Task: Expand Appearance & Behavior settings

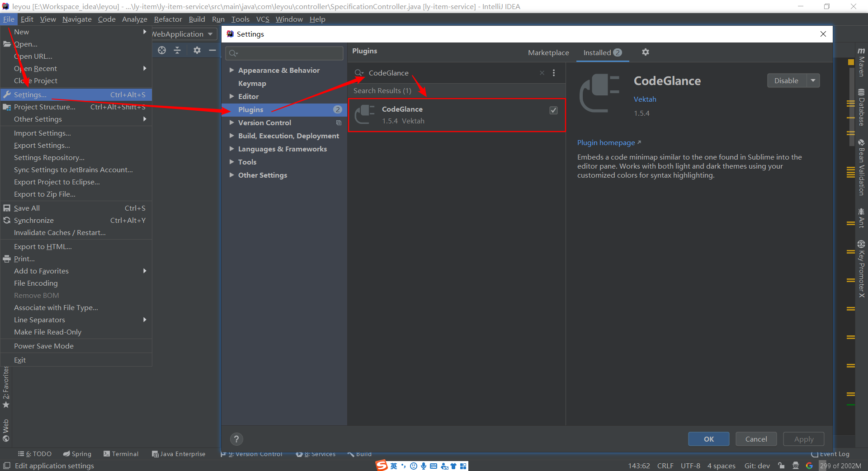Action: (231, 70)
